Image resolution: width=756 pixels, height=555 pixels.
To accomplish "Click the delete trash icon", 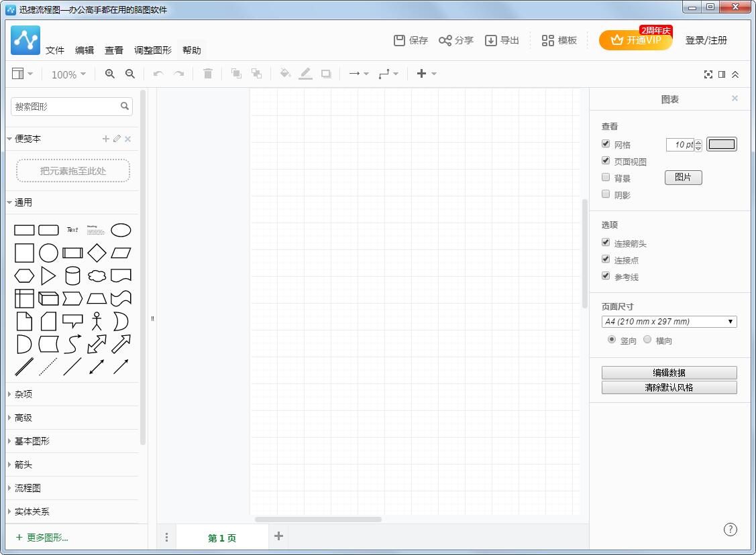I will (x=208, y=74).
